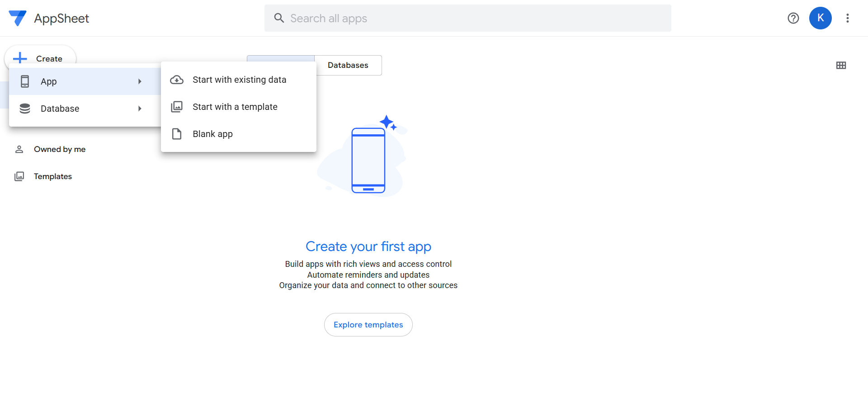Click the AppSheet logo icon

(18, 18)
